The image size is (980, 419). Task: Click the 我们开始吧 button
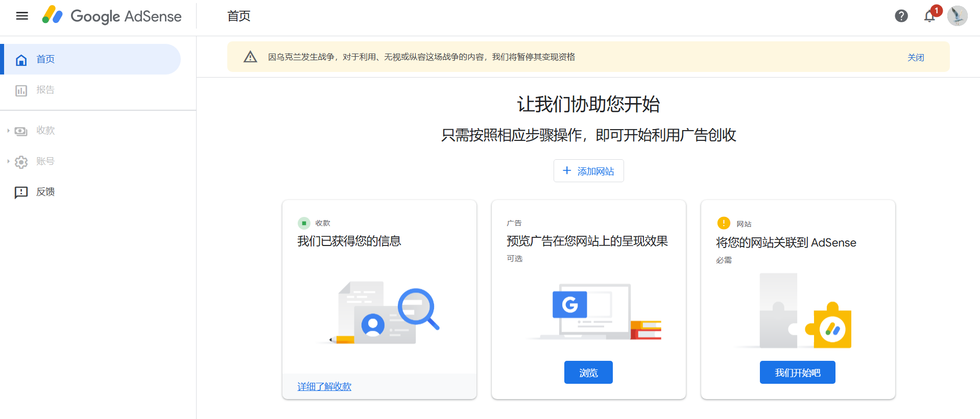coord(798,373)
